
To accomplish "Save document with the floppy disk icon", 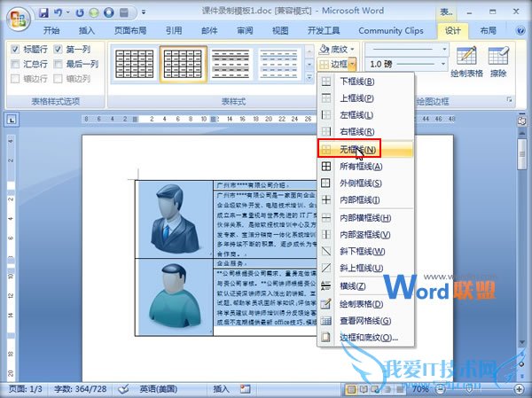I will tap(43, 13).
